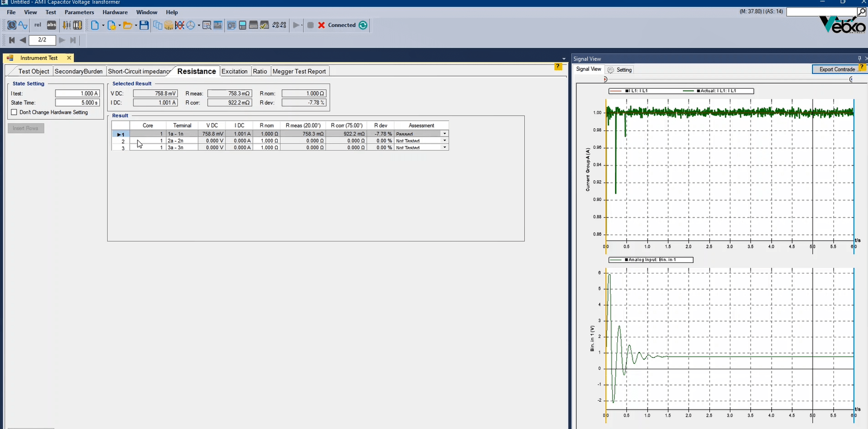The height and width of the screenshot is (429, 868).
Task: Click the Export Comtrade button
Action: (837, 69)
